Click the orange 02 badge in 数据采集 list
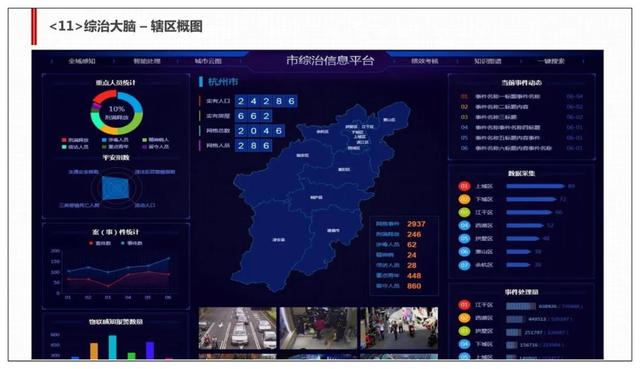The image size is (640, 369). [x=464, y=199]
